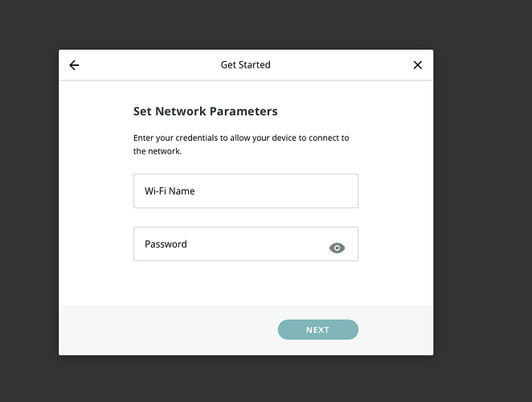Proceed to the next setup step
The image size is (532, 402).
(317, 330)
